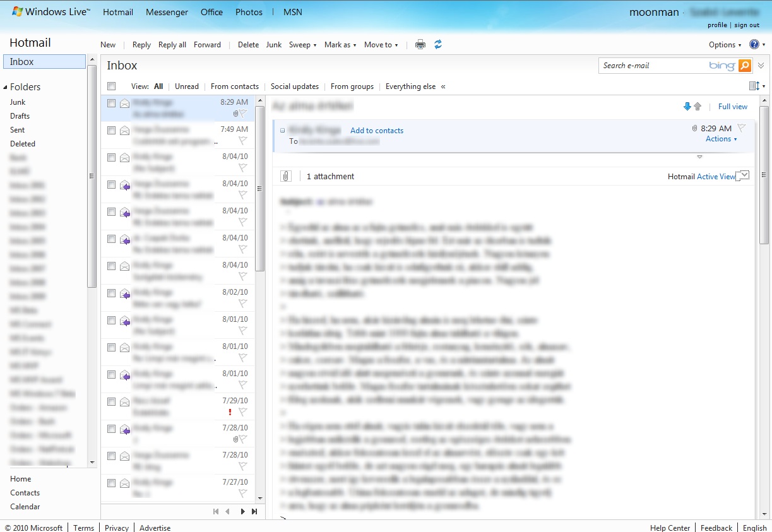Collapse the message header with the small triangle
772x532 pixels.
tap(699, 157)
